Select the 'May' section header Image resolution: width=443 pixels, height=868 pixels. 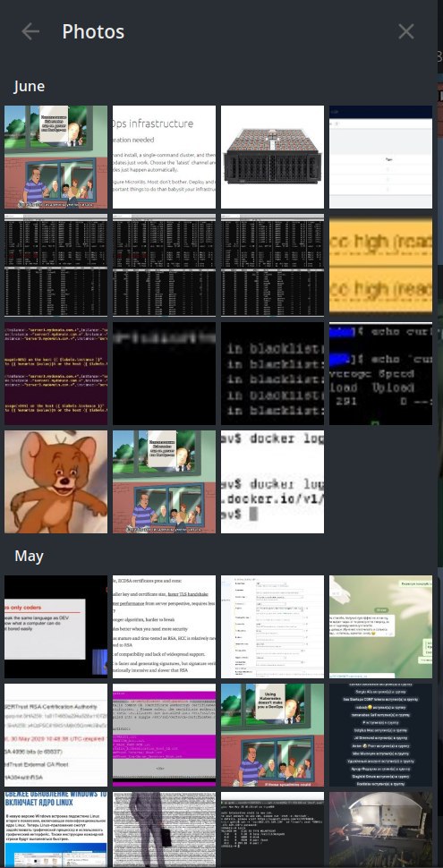(29, 556)
